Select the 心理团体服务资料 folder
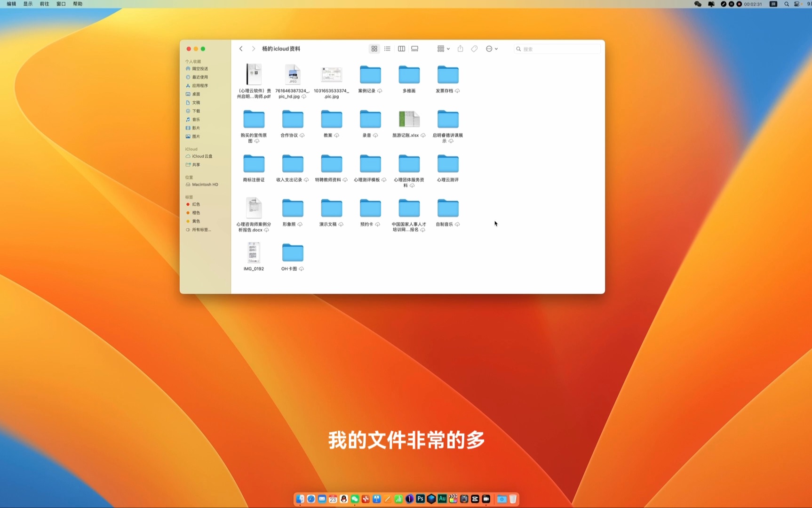The height and width of the screenshot is (508, 812). tap(409, 164)
